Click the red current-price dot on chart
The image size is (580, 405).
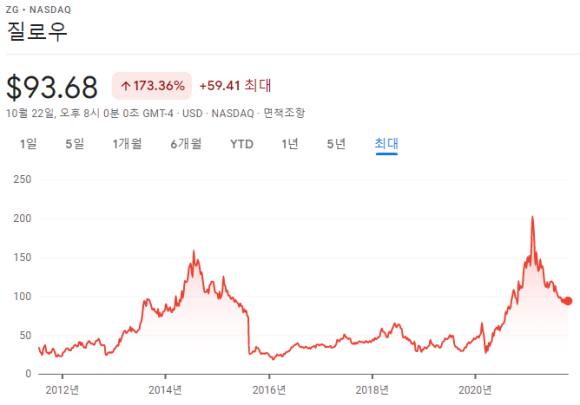(567, 301)
